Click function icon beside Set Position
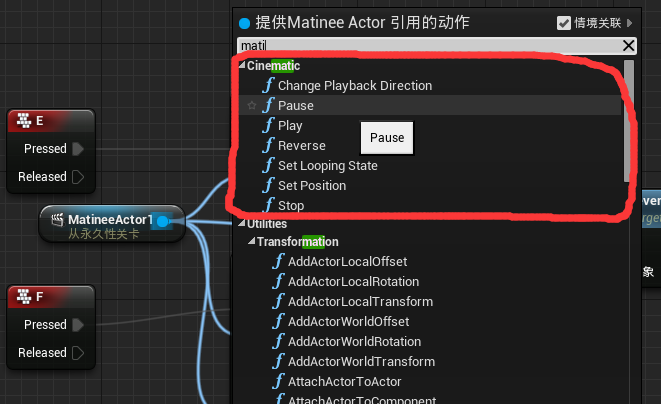 268,185
